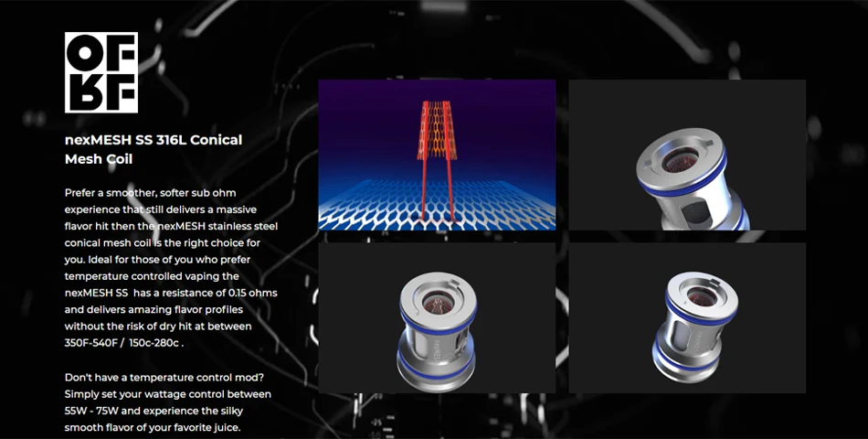Click the heading 'nexMESH SS 316L Conical'
This screenshot has width=868, height=439.
(153, 140)
